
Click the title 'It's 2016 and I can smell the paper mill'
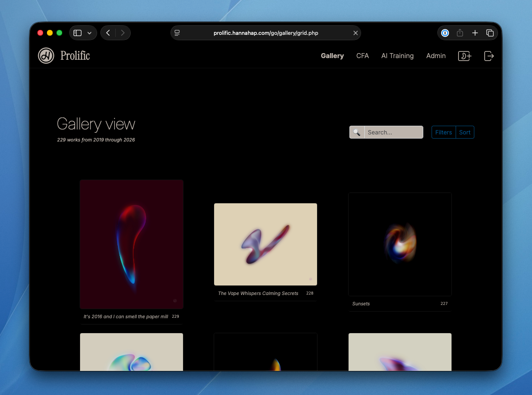[126, 317]
